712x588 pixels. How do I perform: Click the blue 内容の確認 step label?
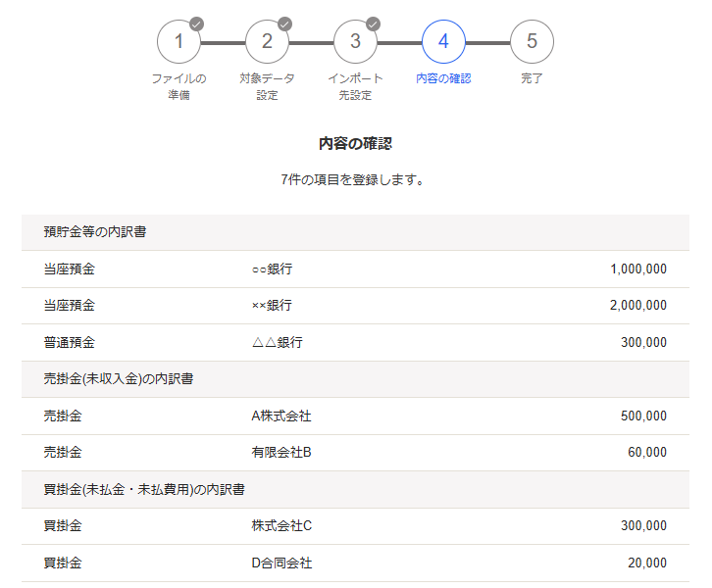pos(443,78)
